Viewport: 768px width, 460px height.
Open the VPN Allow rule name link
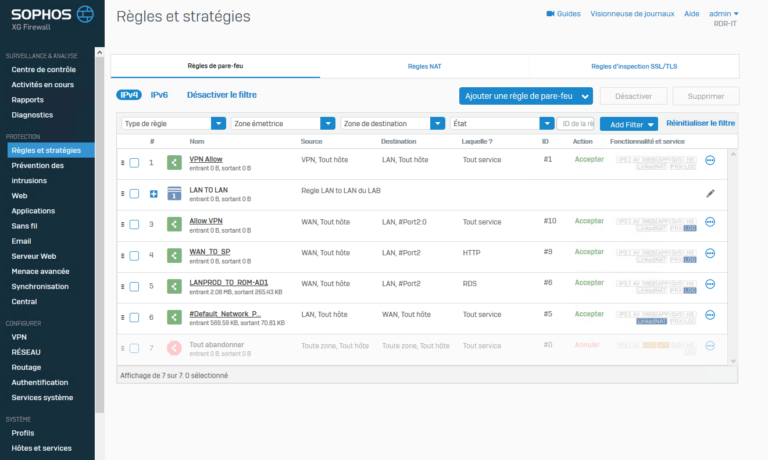[206, 159]
